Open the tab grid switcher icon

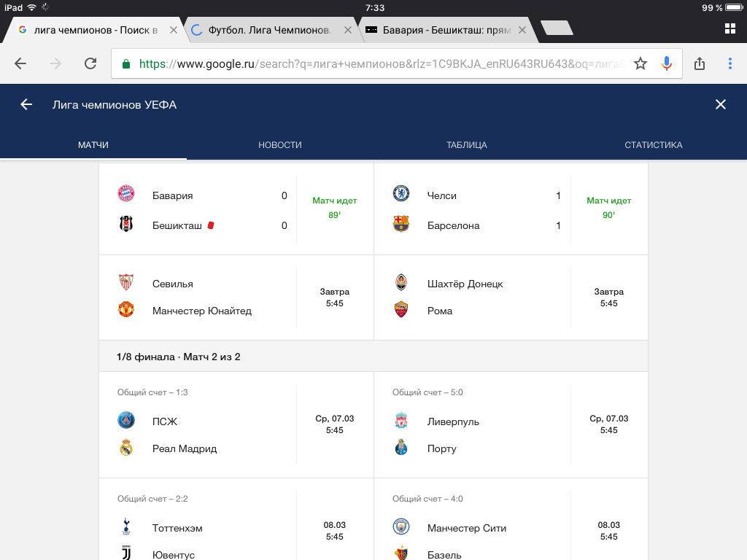click(x=729, y=28)
